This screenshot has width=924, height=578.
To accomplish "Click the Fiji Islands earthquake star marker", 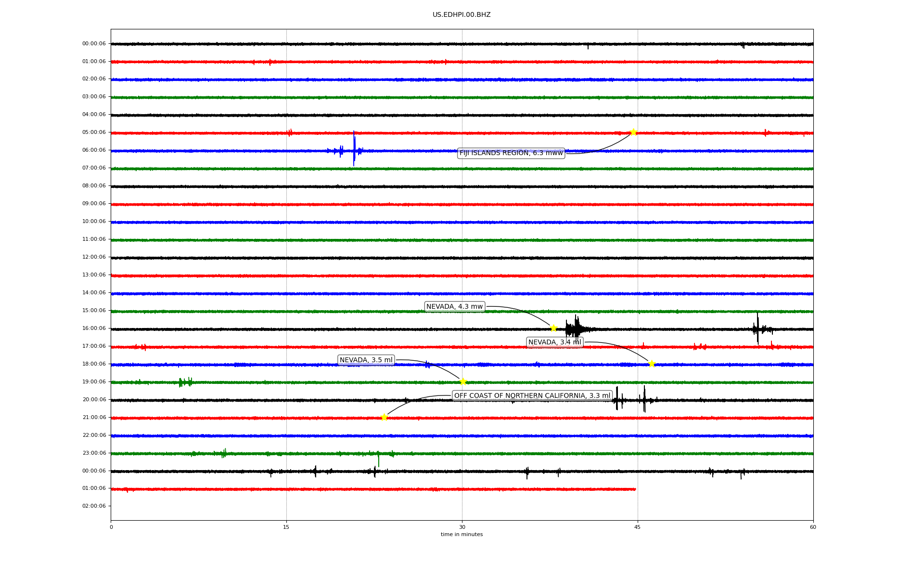I will [633, 132].
